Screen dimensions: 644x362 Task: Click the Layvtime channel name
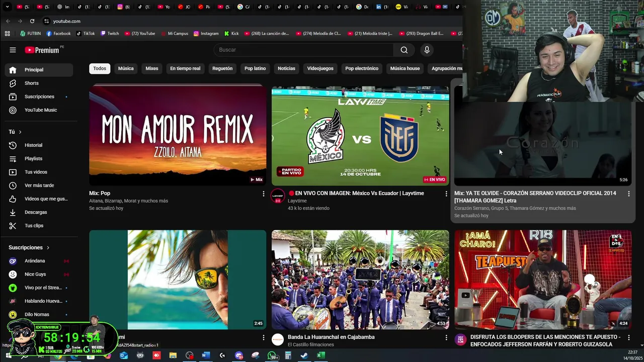pos(297,201)
